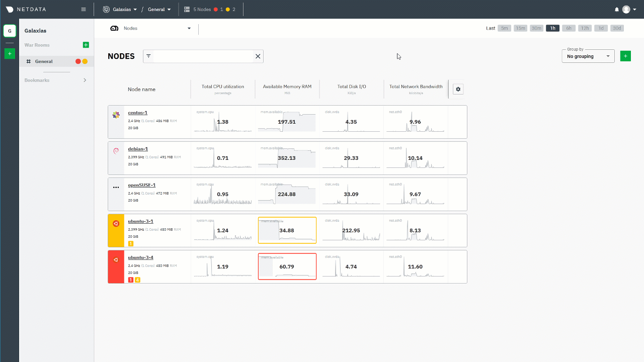This screenshot has height=362, width=644.
Task: Open the Nodes view dropdown
Action: (151, 28)
